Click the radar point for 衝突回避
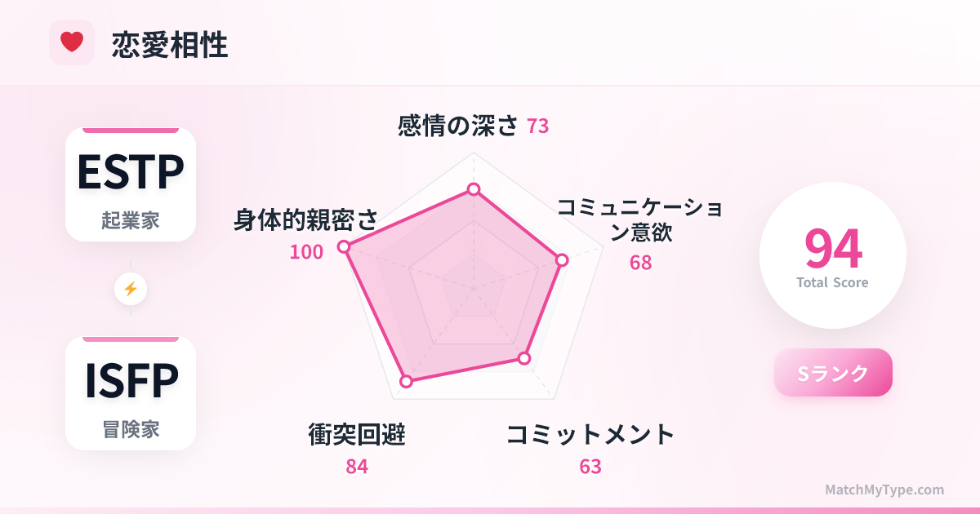Viewport: 980px width, 514px height. [x=405, y=381]
